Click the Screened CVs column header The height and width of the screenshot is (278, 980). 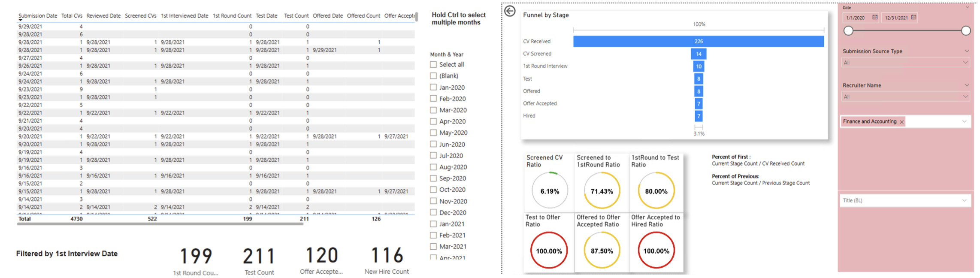(140, 16)
